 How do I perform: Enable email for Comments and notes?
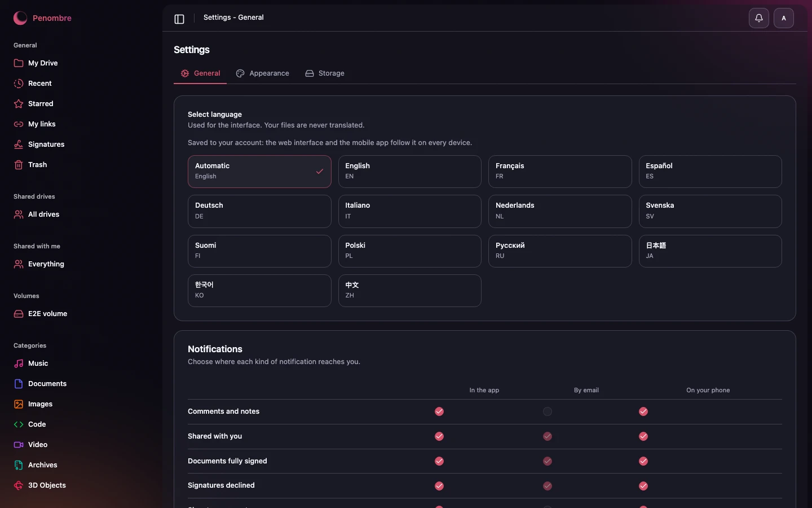click(548, 411)
